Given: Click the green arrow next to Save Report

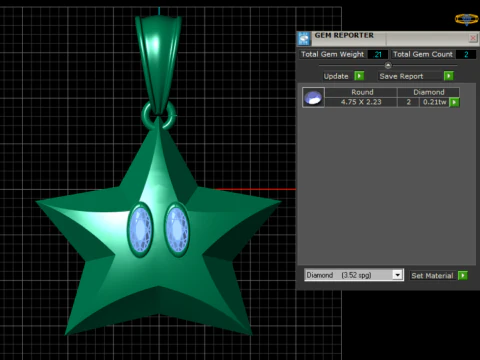Looking at the screenshot, I should click(x=449, y=76).
